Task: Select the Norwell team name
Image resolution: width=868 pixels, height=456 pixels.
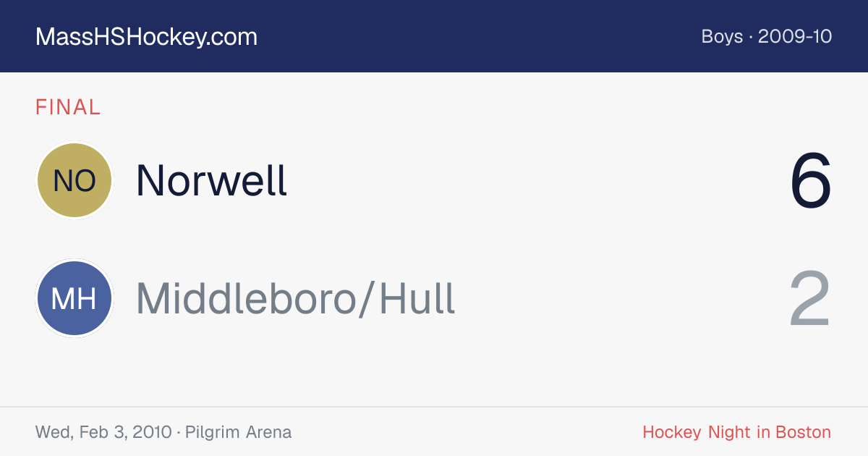Action: click(x=211, y=180)
